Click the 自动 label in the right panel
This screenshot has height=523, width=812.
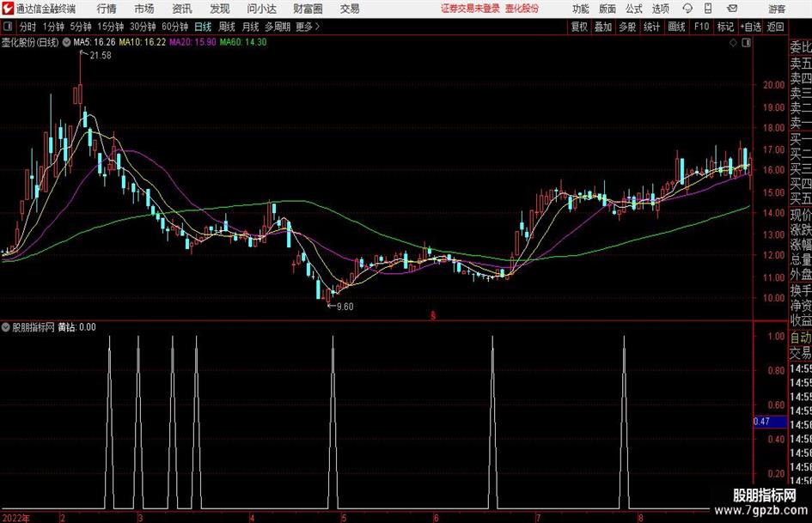click(801, 338)
